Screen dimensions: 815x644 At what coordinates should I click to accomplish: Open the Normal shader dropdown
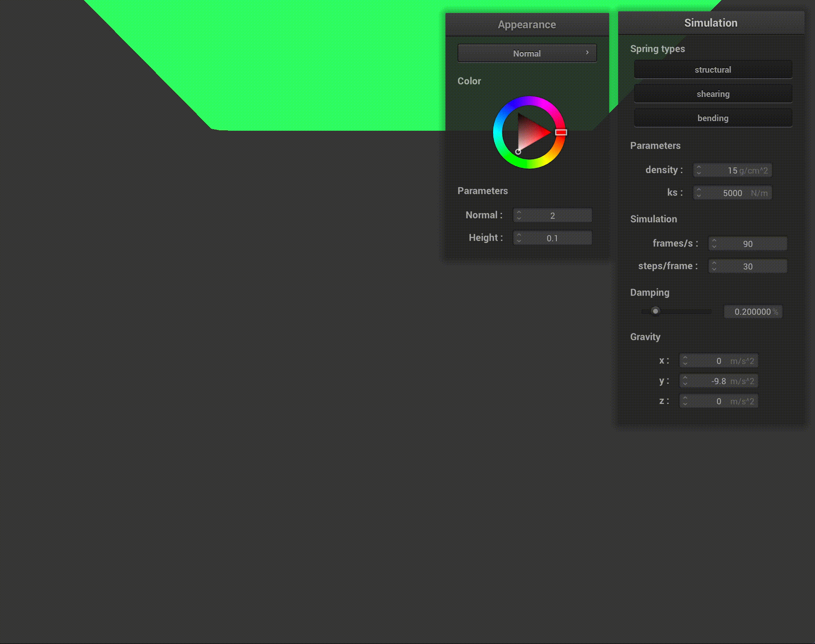point(527,53)
